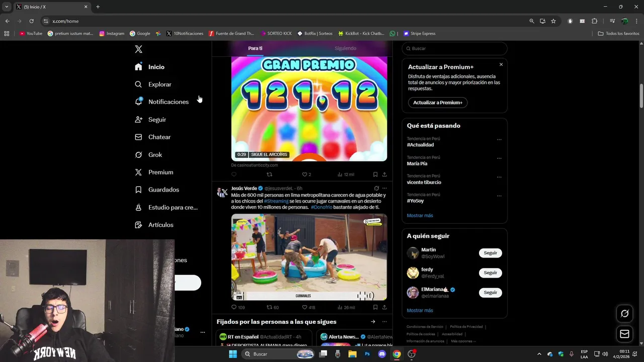Screen dimensions: 644x362
Task: Follow ferdy @Ferdy_val
Action: point(490,273)
